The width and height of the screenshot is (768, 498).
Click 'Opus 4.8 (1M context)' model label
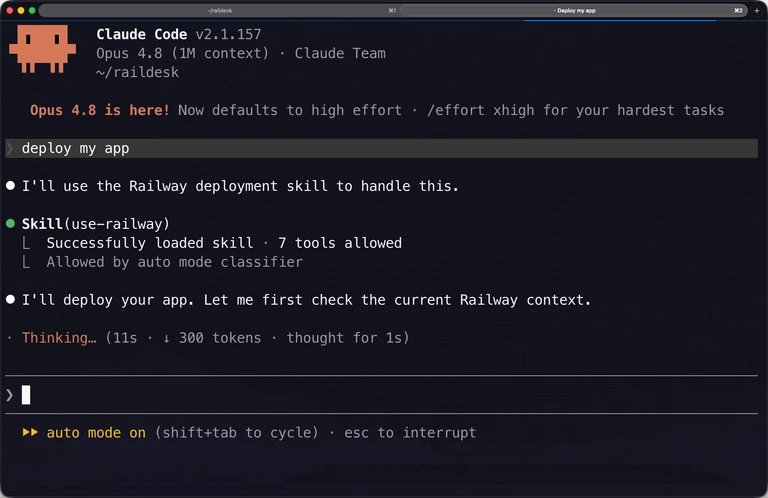coord(182,53)
